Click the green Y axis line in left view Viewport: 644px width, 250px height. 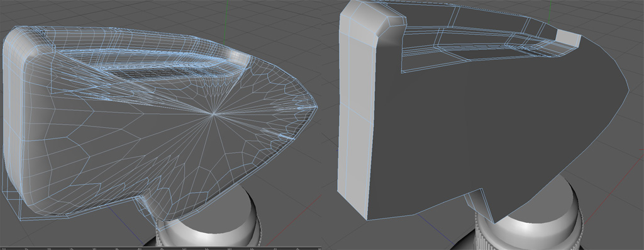pos(225,21)
